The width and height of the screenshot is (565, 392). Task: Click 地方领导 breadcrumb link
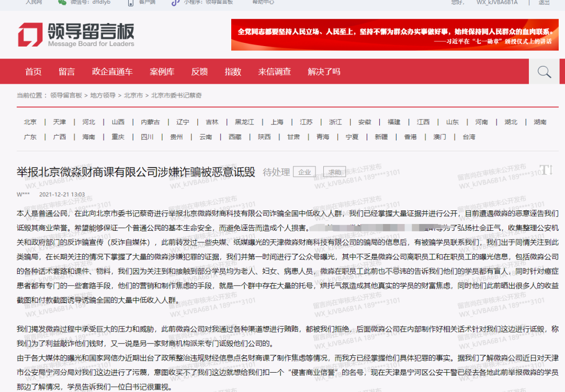click(103, 95)
